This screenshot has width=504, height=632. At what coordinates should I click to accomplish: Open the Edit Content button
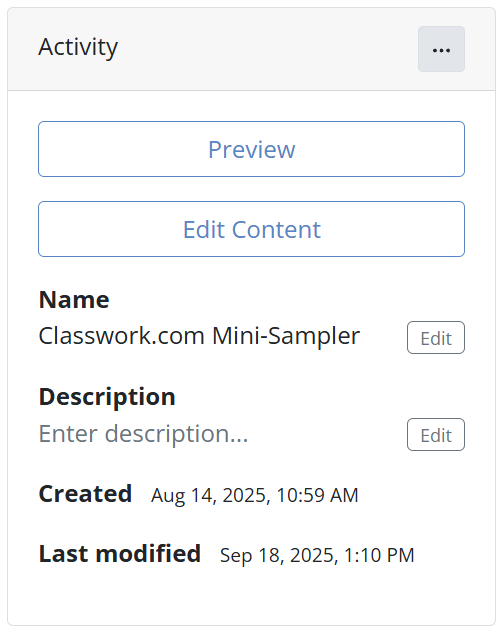[x=252, y=229]
